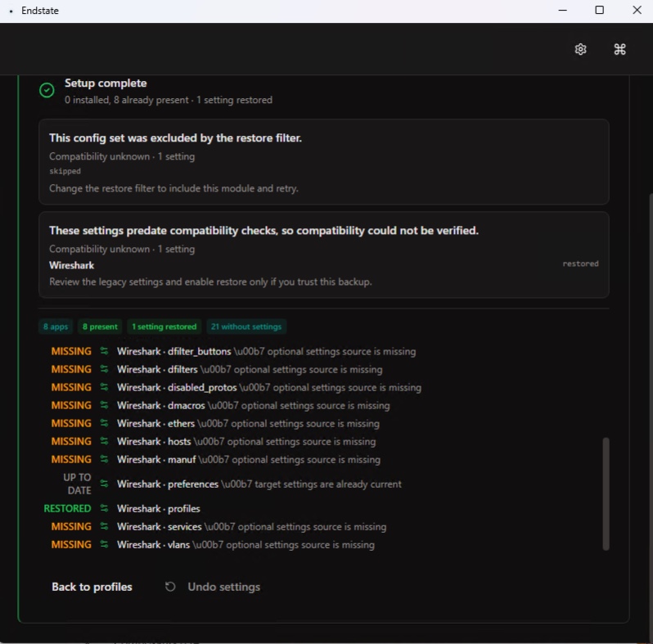The width and height of the screenshot is (653, 644).
Task: Click the Wireshark legacy settings card name
Action: point(72,265)
